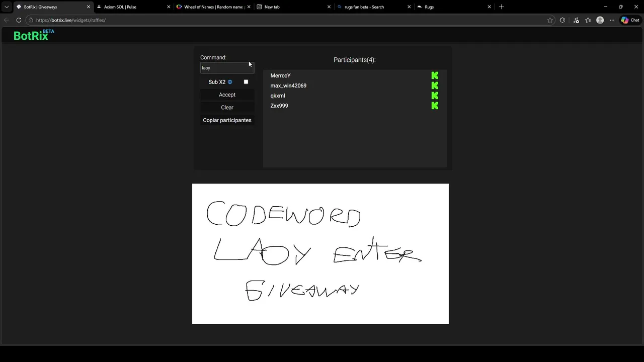Click the Sub X2 info icon

click(x=230, y=82)
